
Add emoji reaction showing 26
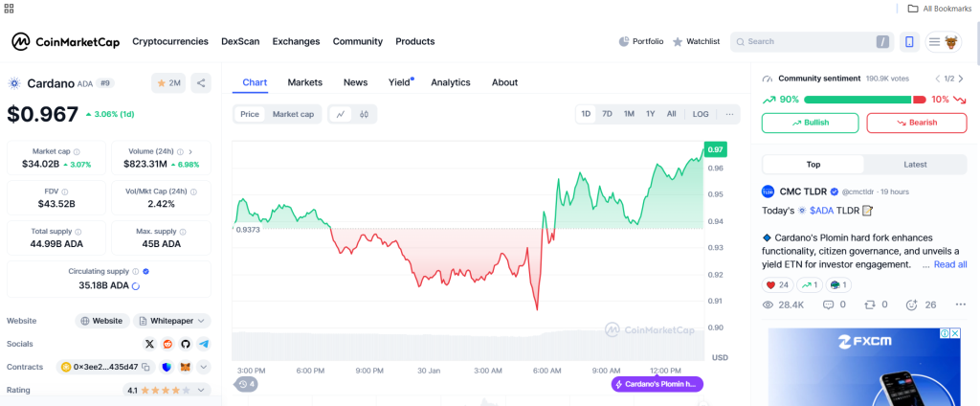coord(921,304)
